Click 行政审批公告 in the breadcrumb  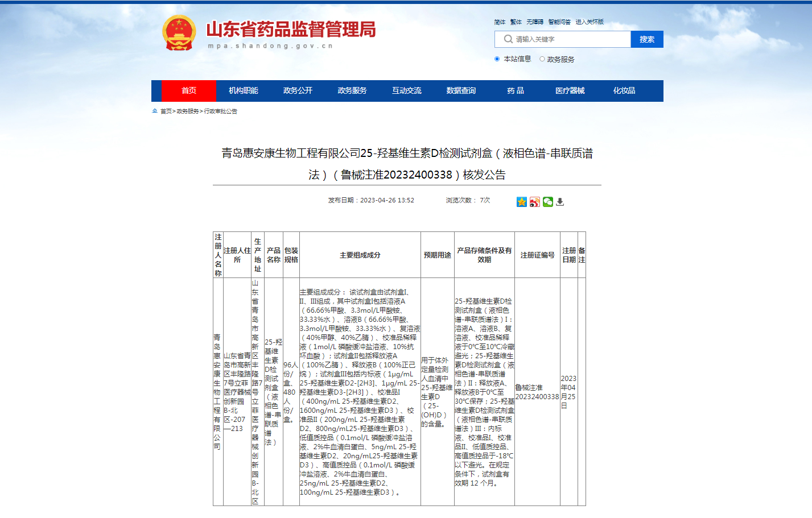[221, 111]
